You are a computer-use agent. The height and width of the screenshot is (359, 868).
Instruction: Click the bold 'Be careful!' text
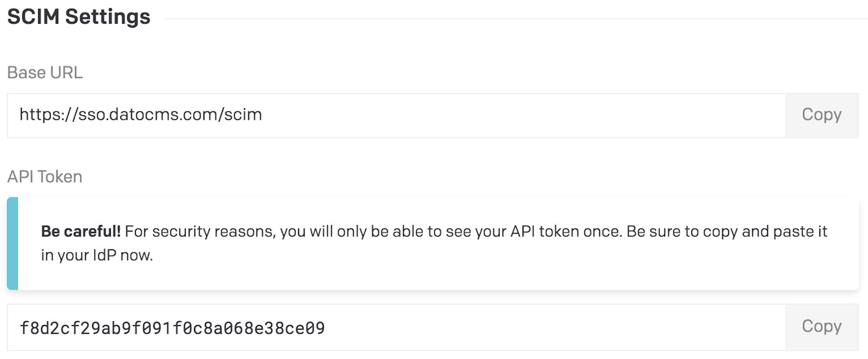pos(81,232)
